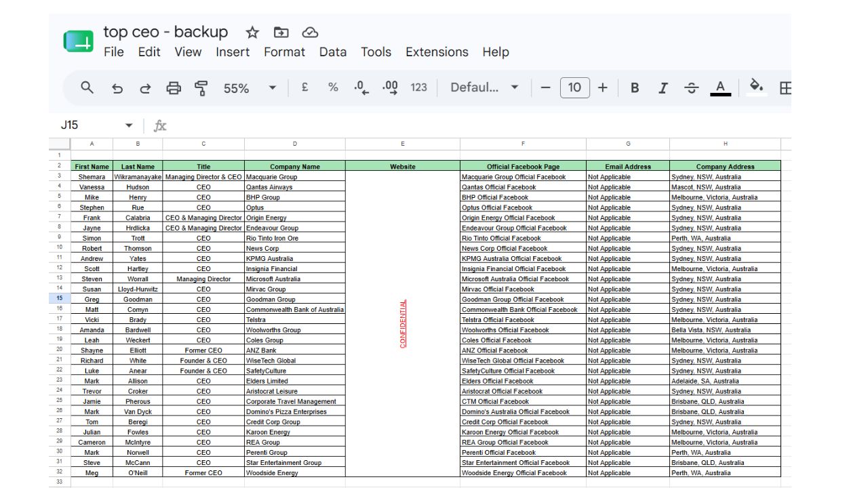Open the Extensions menu
The image size is (868, 488).
click(437, 52)
